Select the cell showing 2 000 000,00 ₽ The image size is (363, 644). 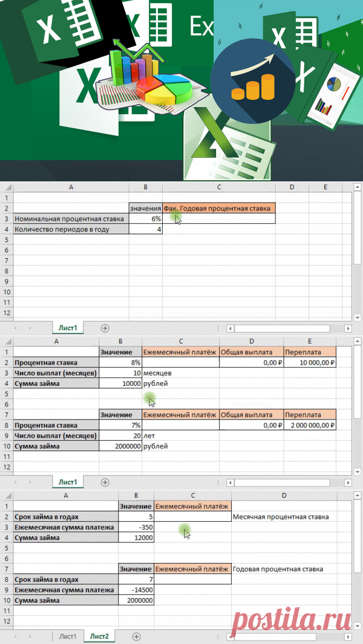[310, 425]
